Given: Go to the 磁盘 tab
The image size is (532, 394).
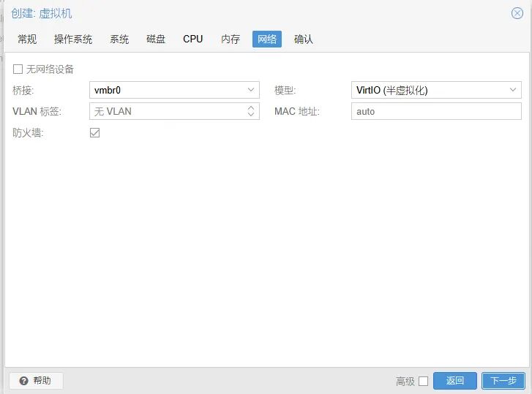Looking at the screenshot, I should pos(156,39).
